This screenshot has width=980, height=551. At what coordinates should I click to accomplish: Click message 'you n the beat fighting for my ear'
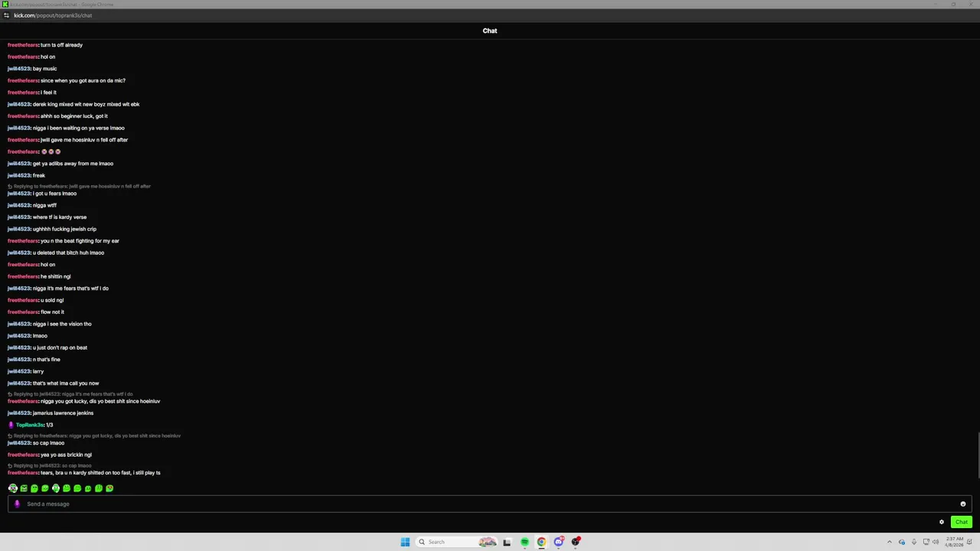tap(80, 241)
